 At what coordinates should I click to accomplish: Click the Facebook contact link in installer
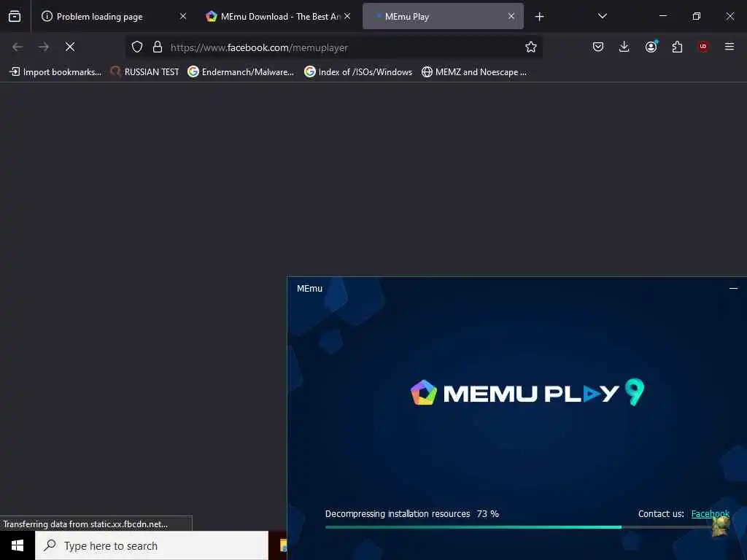(710, 514)
